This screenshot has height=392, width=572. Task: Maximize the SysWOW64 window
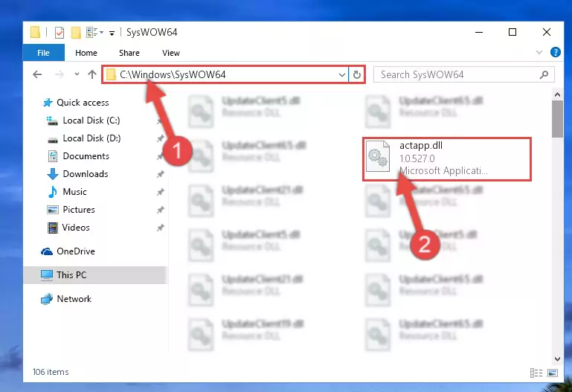pyautogui.click(x=512, y=33)
